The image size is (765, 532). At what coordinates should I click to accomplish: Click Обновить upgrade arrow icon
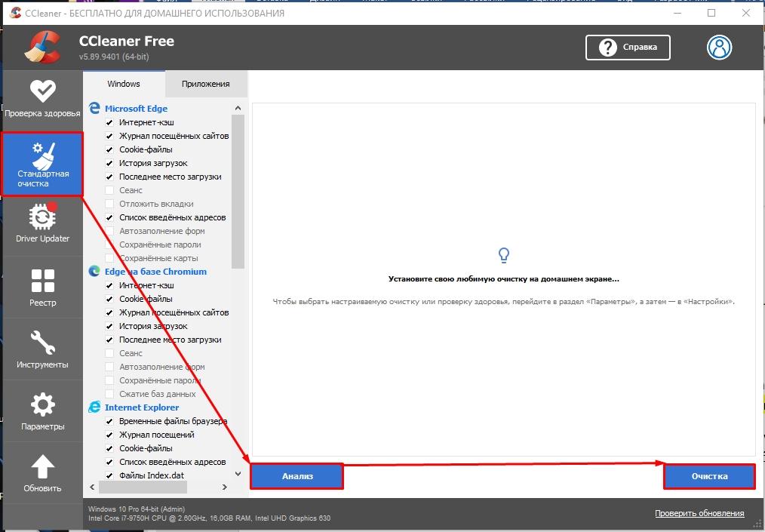point(42,466)
